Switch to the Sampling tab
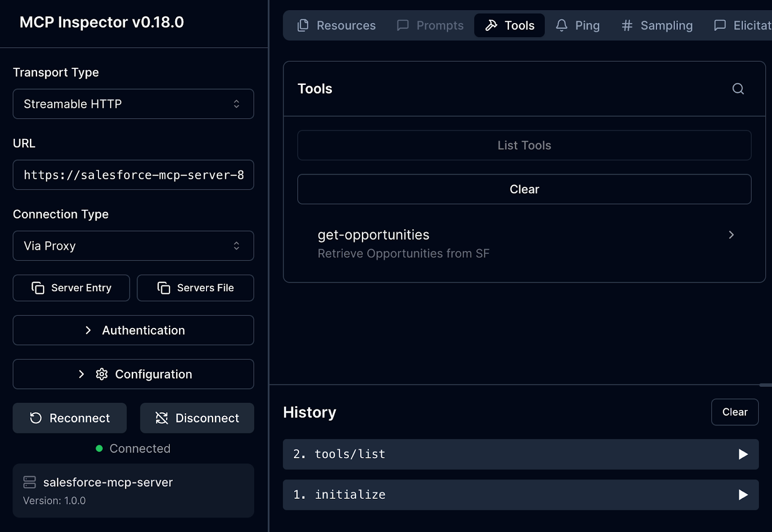 pyautogui.click(x=656, y=25)
